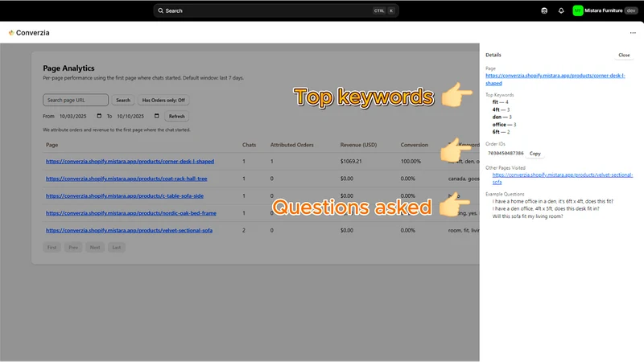The image size is (644, 362).
Task: Click the Attributed Orders column header
Action: pos(291,145)
